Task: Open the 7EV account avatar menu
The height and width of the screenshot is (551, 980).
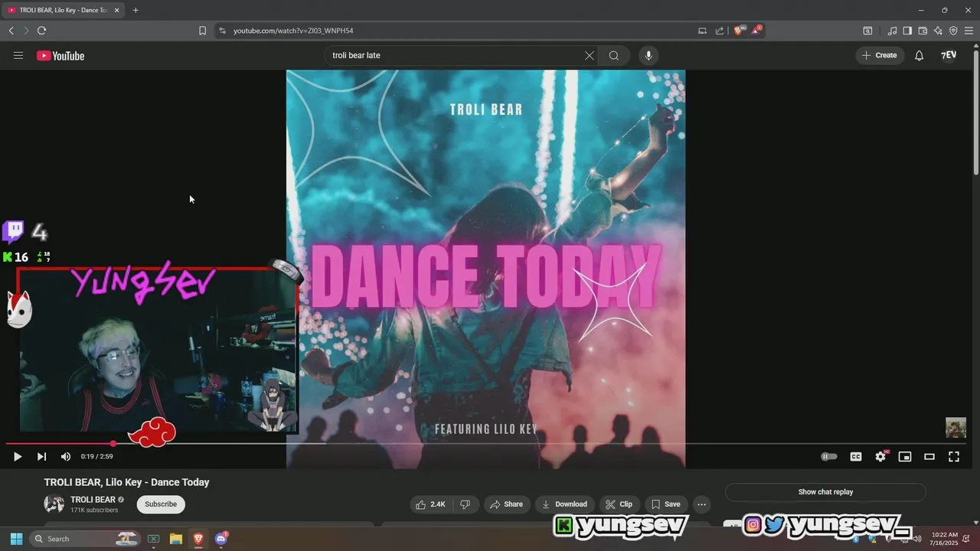Action: 949,55
